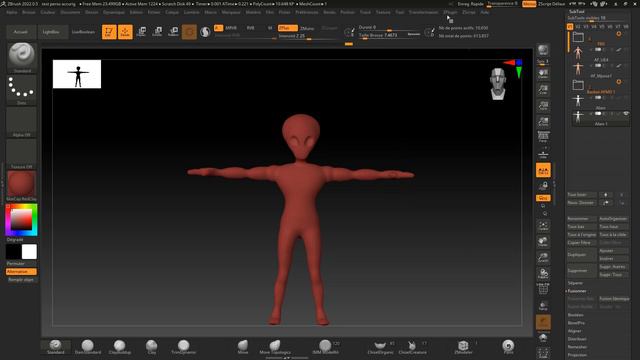Open the Alpha menu
Image resolution: width=640 pixels, height=360 pixels.
pyautogui.click(x=12, y=12)
